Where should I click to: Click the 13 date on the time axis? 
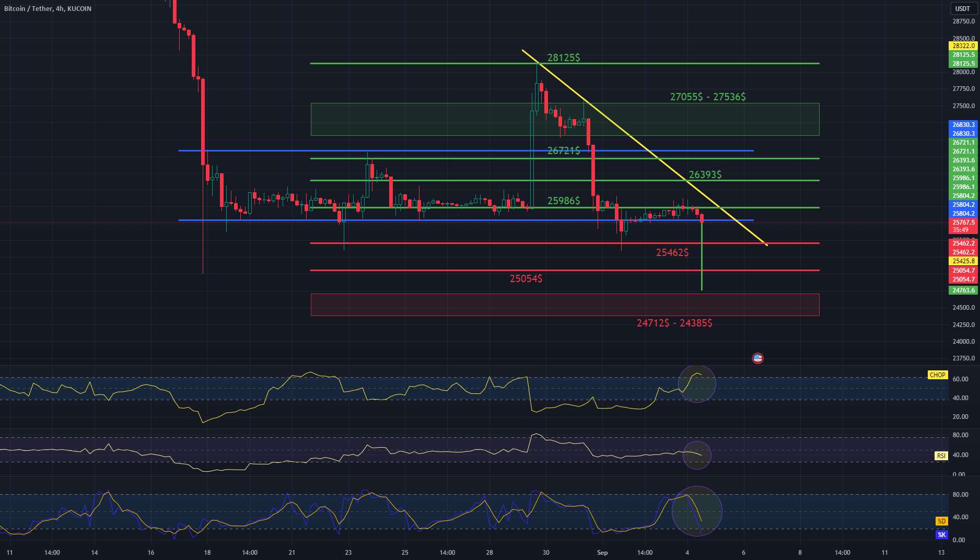pos(941,552)
